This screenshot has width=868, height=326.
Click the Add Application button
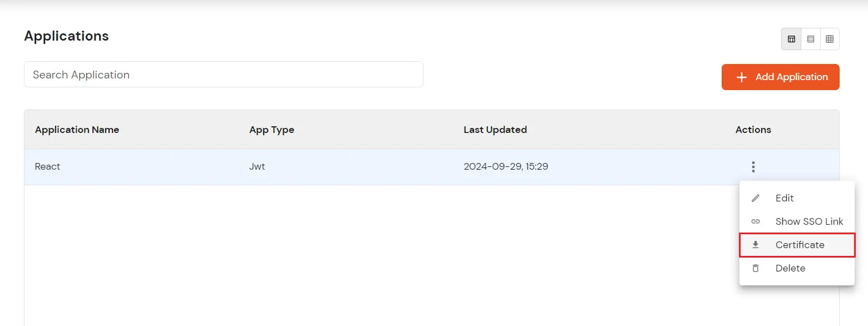(781, 77)
